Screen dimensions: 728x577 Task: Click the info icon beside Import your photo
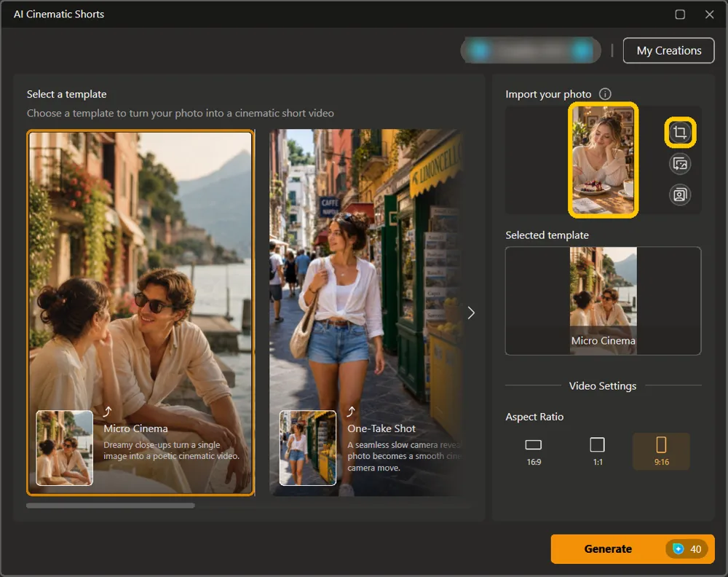pos(605,94)
